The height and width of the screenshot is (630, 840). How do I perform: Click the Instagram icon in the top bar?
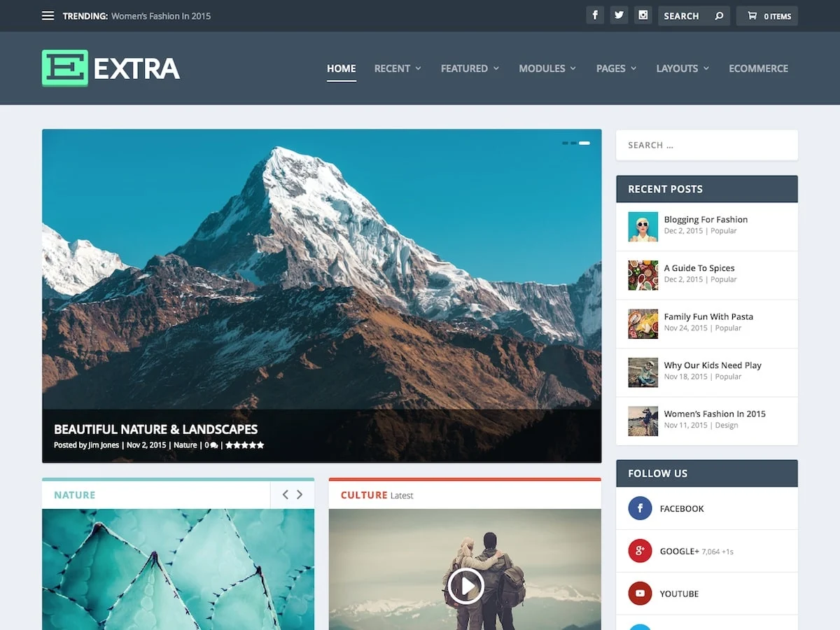pos(643,15)
